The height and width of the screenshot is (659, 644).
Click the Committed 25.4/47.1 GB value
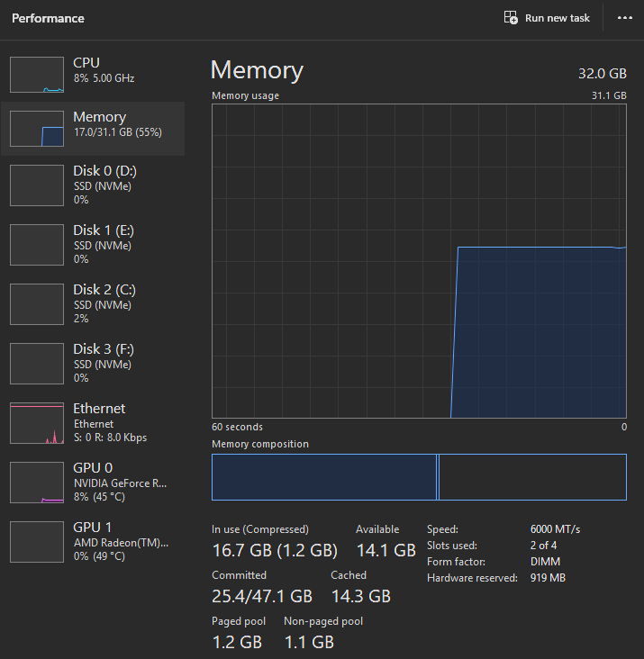262,596
